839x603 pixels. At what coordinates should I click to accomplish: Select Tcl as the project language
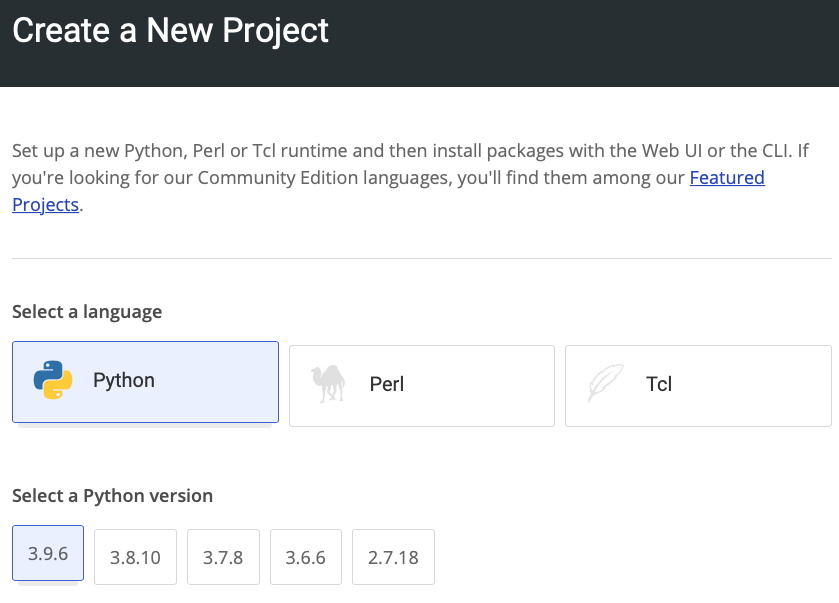[698, 386]
